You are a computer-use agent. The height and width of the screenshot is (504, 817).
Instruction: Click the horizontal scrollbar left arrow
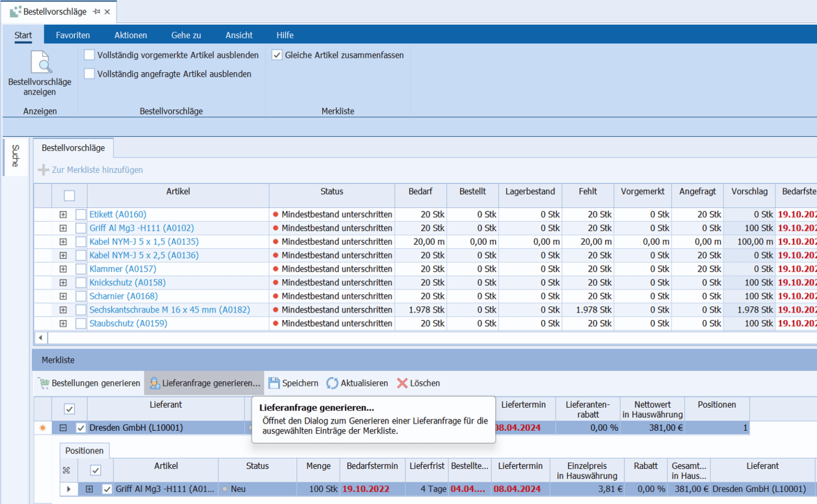(41, 338)
